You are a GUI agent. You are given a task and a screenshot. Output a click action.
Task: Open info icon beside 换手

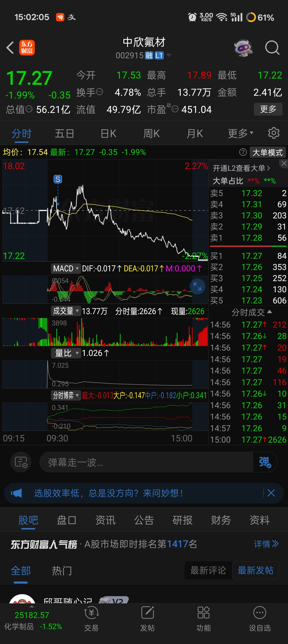point(99,92)
